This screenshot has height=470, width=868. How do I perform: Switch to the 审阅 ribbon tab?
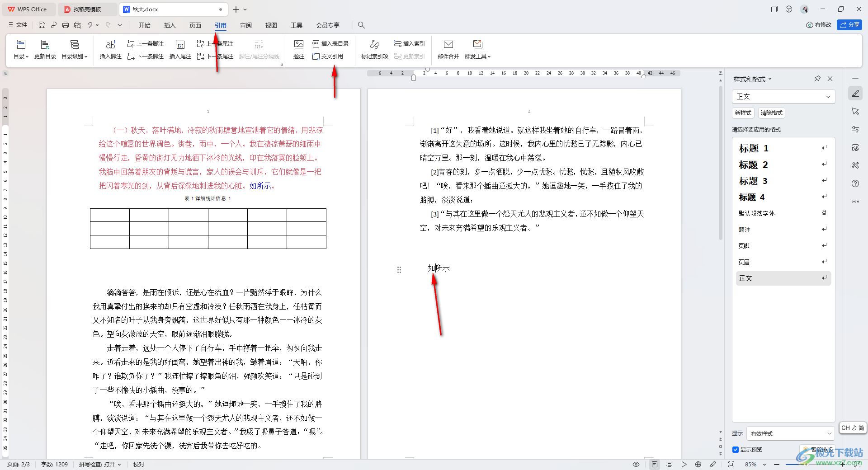[x=246, y=25]
